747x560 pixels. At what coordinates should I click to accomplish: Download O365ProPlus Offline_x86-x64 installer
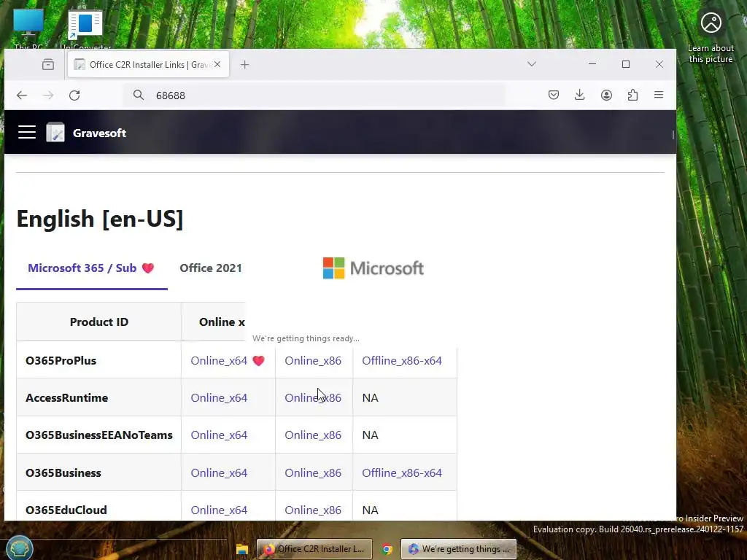pos(402,360)
